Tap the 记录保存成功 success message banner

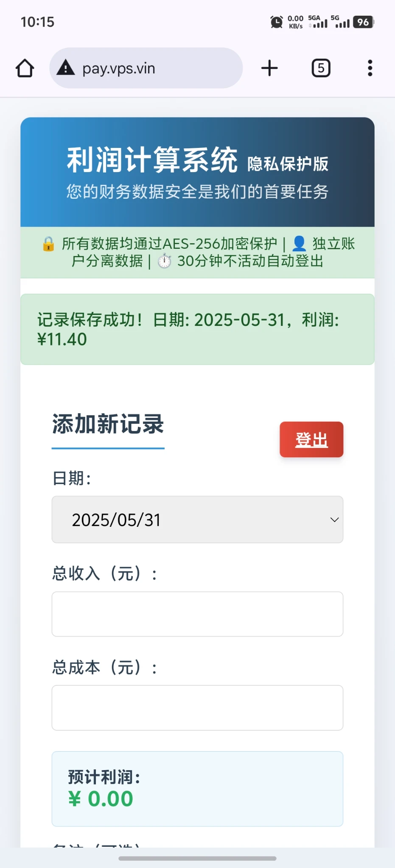coord(197,329)
